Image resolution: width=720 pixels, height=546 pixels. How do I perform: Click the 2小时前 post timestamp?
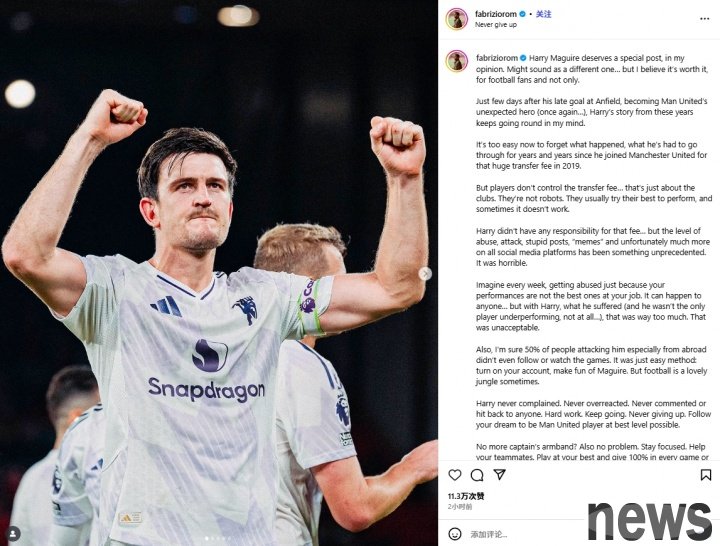(460, 507)
